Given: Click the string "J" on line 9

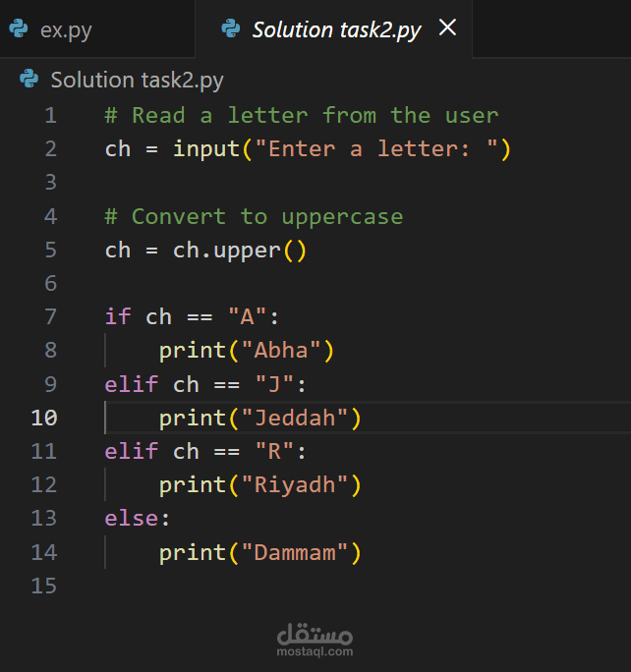Looking at the screenshot, I should coord(274,384).
